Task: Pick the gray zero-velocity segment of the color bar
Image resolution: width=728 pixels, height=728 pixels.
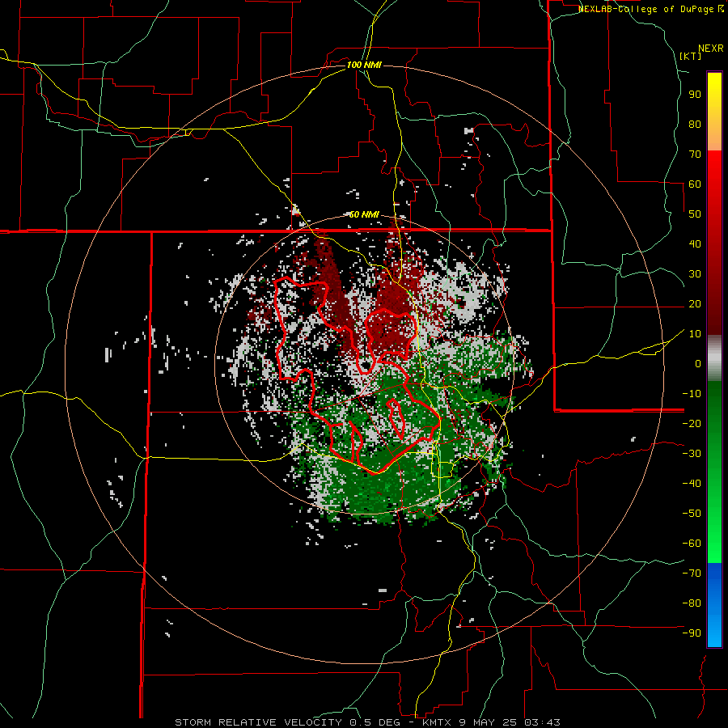Action: (714, 358)
